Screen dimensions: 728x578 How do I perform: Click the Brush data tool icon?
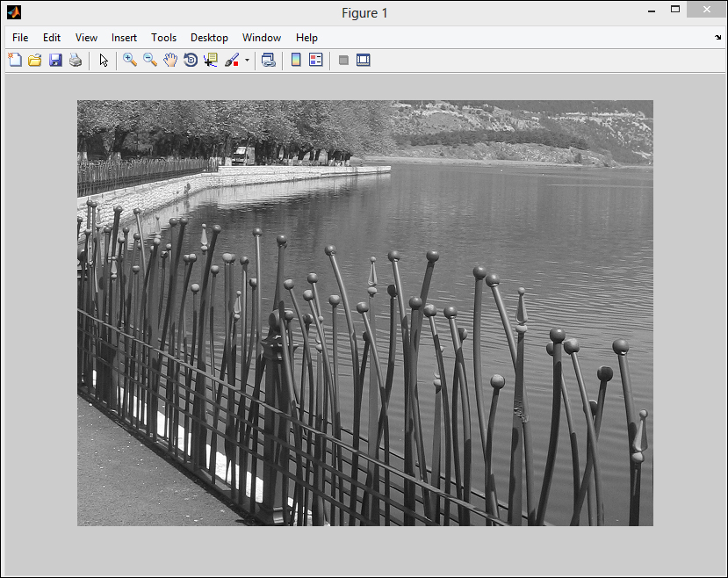click(x=232, y=60)
